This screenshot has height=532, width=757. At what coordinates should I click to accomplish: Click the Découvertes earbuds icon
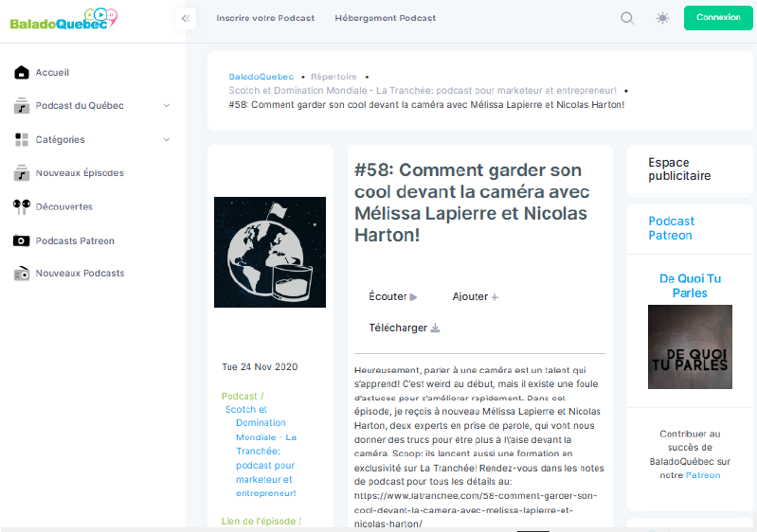[x=22, y=207]
